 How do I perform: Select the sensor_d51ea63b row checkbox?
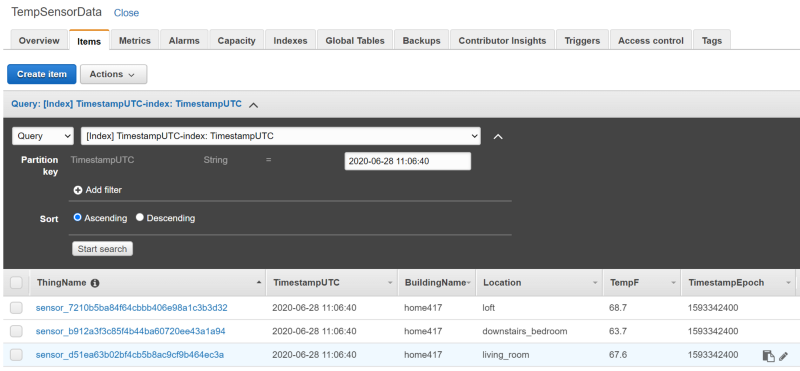(16, 355)
